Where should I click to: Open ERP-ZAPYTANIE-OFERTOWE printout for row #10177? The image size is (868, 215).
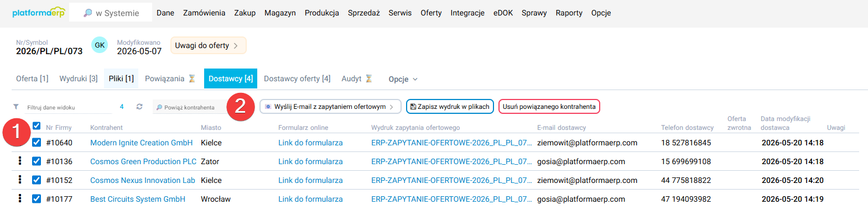point(451,199)
